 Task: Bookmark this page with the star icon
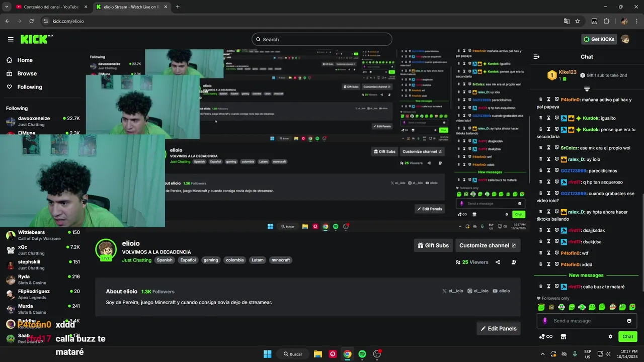(578, 21)
